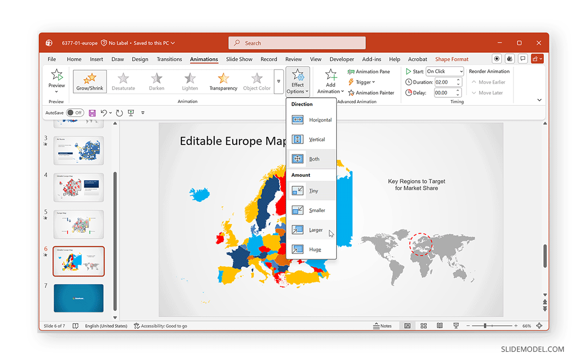
Task: Choose Larger amount option
Action: click(311, 230)
